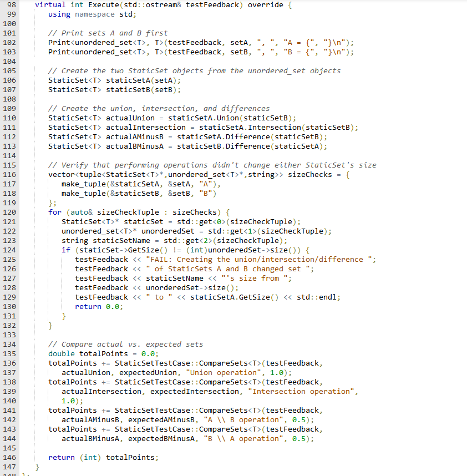Select the for loop keyword on line 120
The width and height of the screenshot is (467, 476).
pos(54,212)
